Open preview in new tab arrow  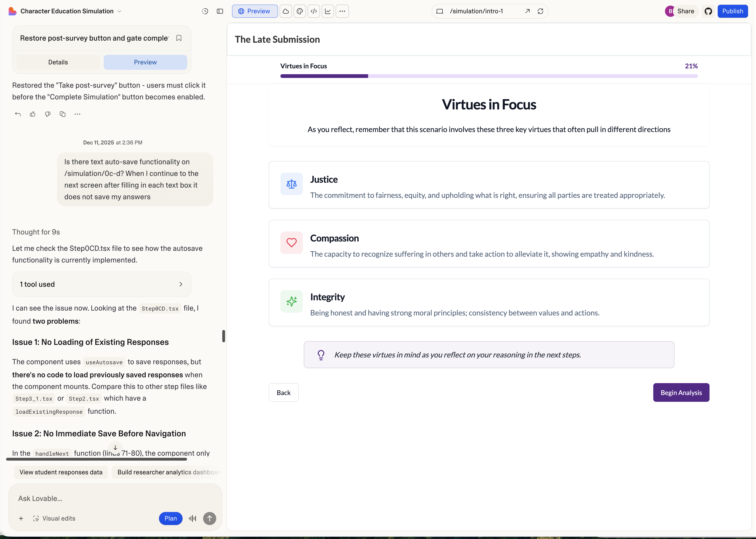click(527, 11)
